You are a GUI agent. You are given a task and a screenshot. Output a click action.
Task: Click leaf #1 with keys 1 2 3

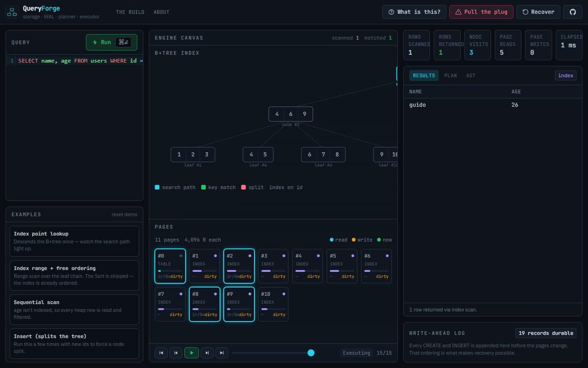tap(193, 155)
